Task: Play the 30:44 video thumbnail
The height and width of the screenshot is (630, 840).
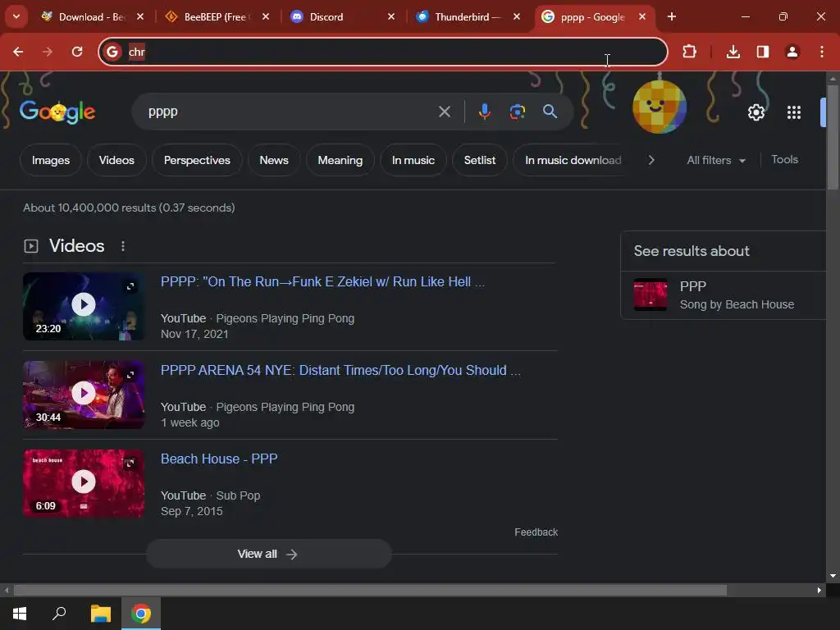Action: (83, 395)
